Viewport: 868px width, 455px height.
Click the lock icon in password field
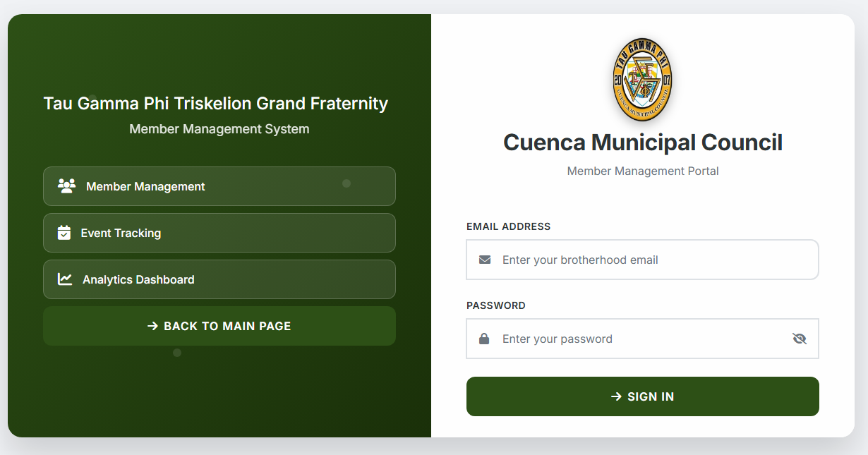pyautogui.click(x=484, y=339)
